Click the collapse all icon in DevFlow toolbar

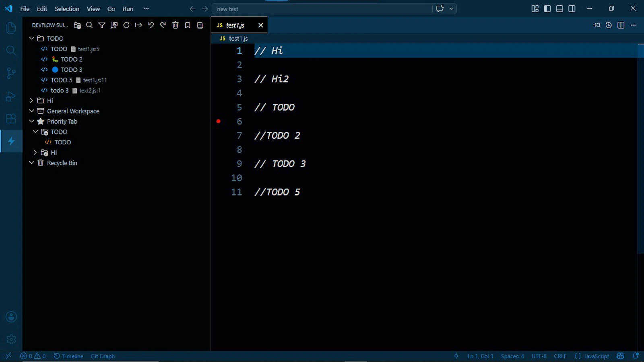click(x=200, y=25)
